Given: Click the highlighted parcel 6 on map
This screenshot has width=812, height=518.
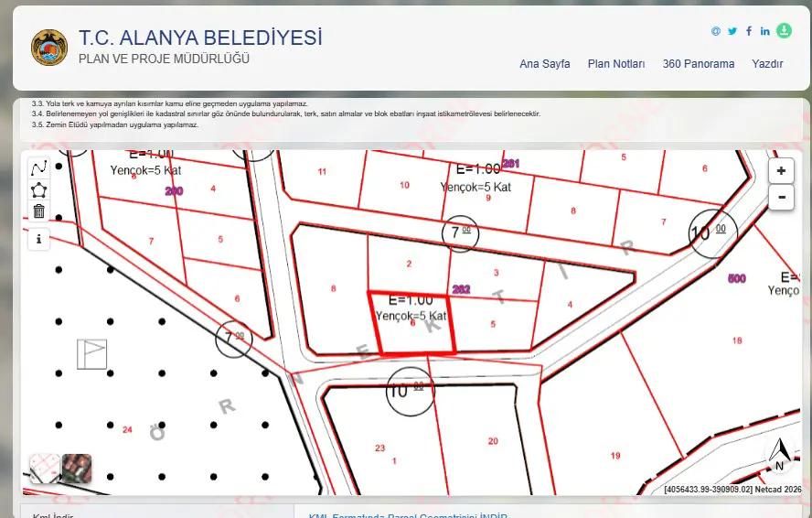Looking at the screenshot, I should click(412, 324).
